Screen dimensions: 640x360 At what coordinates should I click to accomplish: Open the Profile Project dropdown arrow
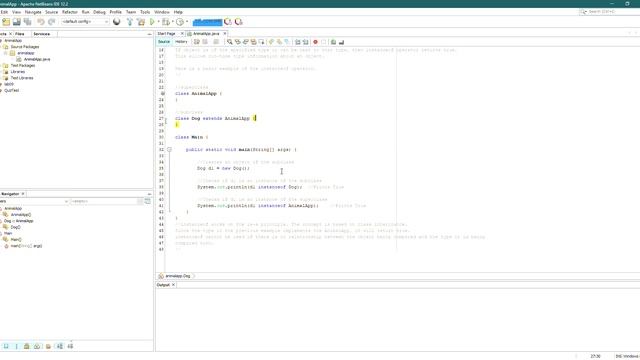(x=187, y=22)
